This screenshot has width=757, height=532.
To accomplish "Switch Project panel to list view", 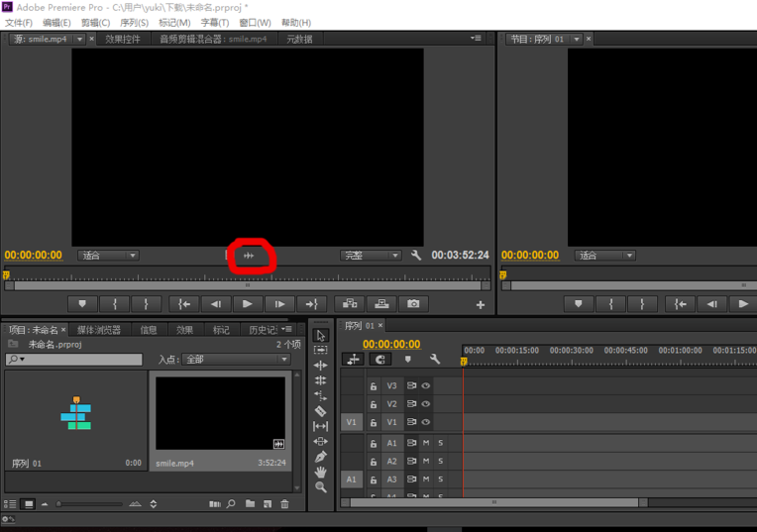I will point(10,504).
